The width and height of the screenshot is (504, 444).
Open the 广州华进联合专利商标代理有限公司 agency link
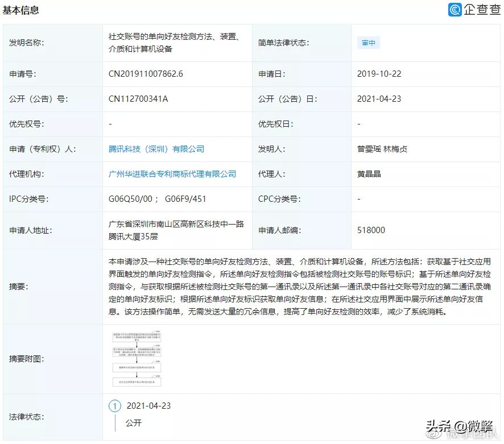coord(172,174)
